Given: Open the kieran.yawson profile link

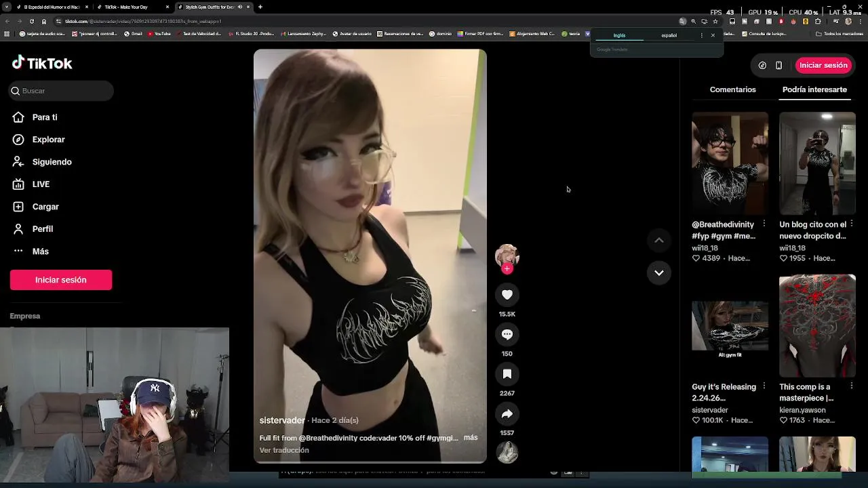Looking at the screenshot, I should point(802,410).
